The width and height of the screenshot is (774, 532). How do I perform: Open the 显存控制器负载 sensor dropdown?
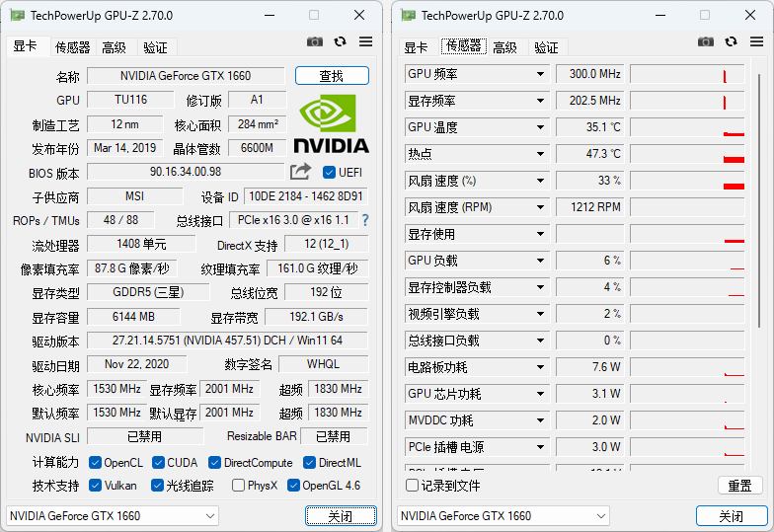[x=541, y=287]
